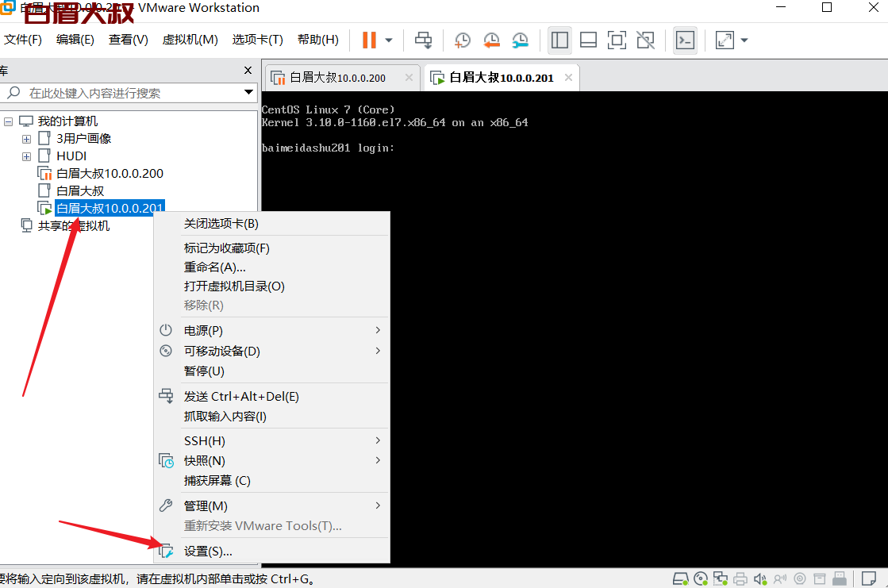Open the 文件(F) menu
This screenshot has height=588, width=888.
(23, 40)
